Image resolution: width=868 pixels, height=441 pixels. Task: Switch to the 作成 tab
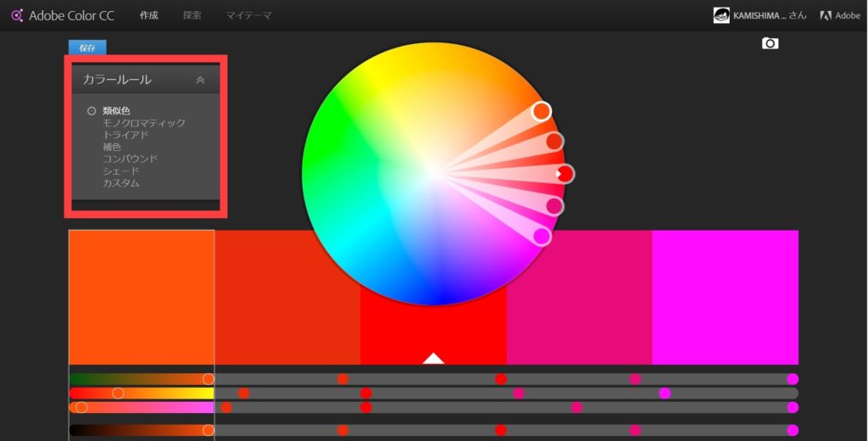coord(148,15)
